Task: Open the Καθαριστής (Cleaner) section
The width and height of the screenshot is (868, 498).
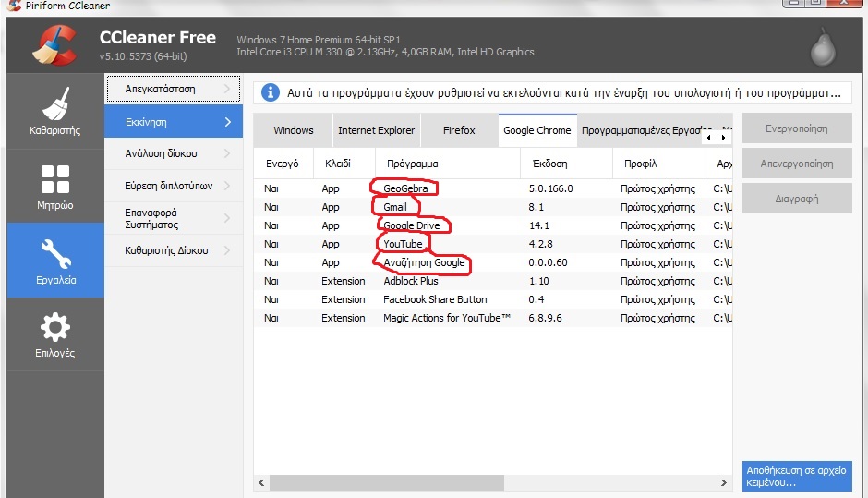Action: click(54, 111)
